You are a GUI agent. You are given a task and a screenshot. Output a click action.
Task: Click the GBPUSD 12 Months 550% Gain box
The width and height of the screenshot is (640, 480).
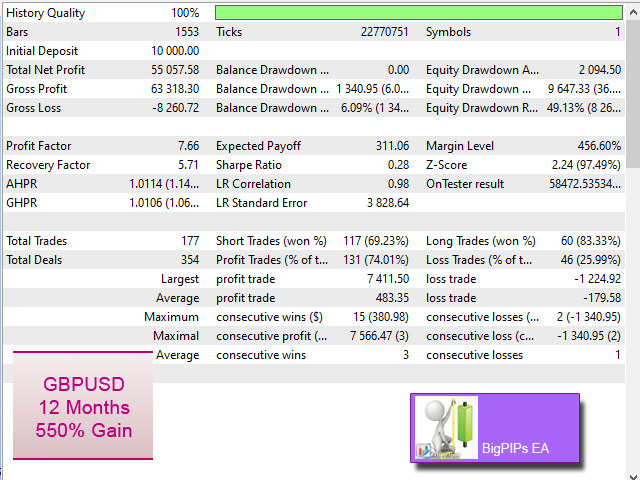[x=83, y=405]
